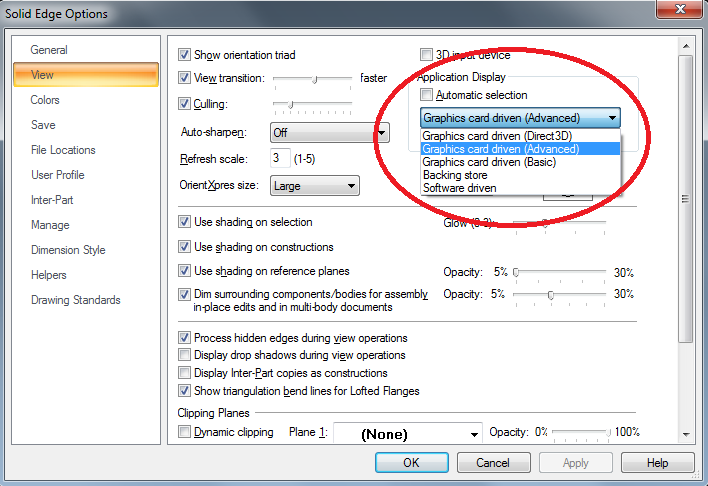Image resolution: width=708 pixels, height=486 pixels.
Task: Go to the Save options page
Action: (x=43, y=125)
